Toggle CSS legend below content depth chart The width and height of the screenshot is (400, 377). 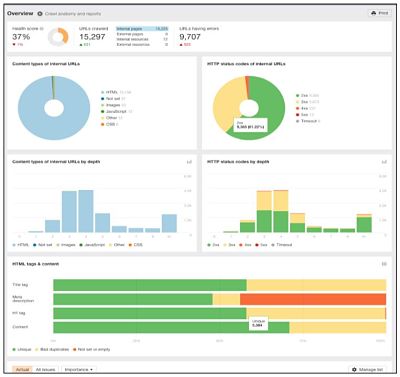click(135, 245)
